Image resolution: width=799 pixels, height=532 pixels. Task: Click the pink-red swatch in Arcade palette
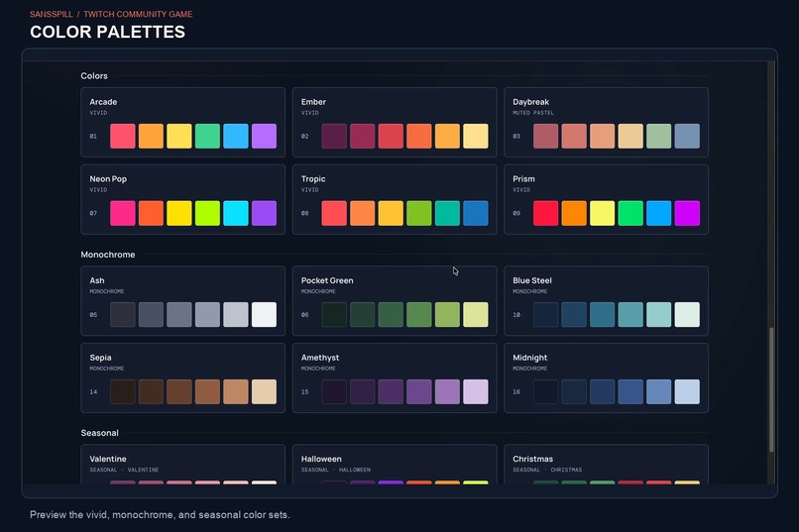(x=123, y=136)
